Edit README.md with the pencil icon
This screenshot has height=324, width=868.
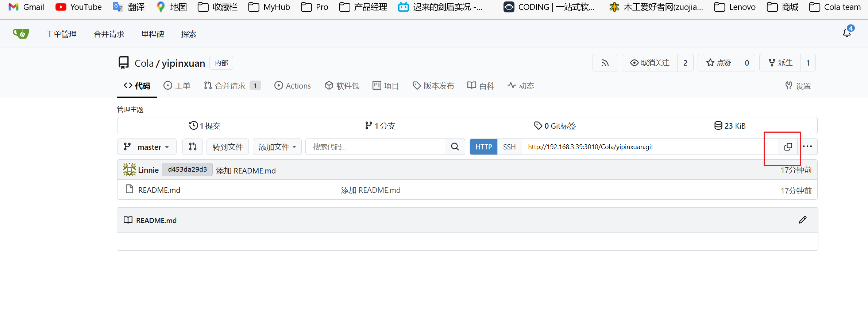tap(803, 220)
